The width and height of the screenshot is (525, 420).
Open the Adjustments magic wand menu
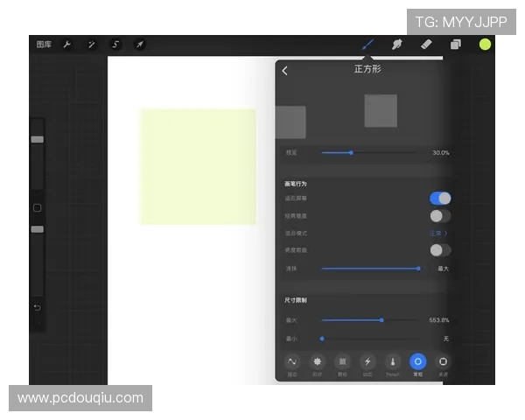pyautogui.click(x=91, y=45)
